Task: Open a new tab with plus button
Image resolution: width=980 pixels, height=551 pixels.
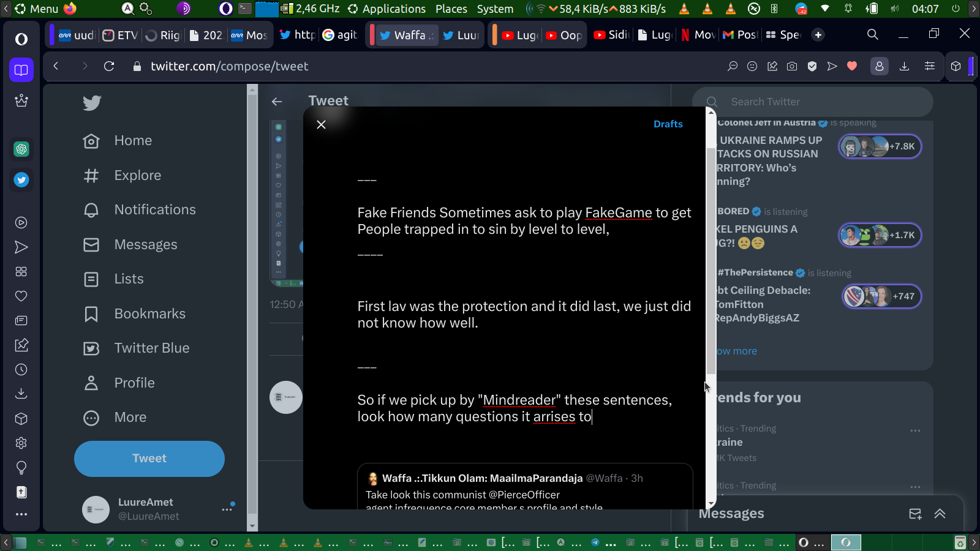Action: tap(818, 35)
